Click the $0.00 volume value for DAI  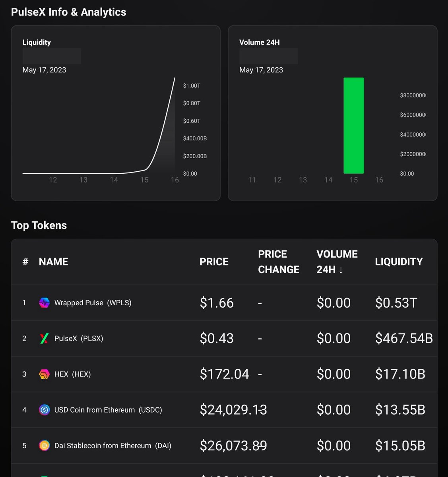pyautogui.click(x=334, y=446)
